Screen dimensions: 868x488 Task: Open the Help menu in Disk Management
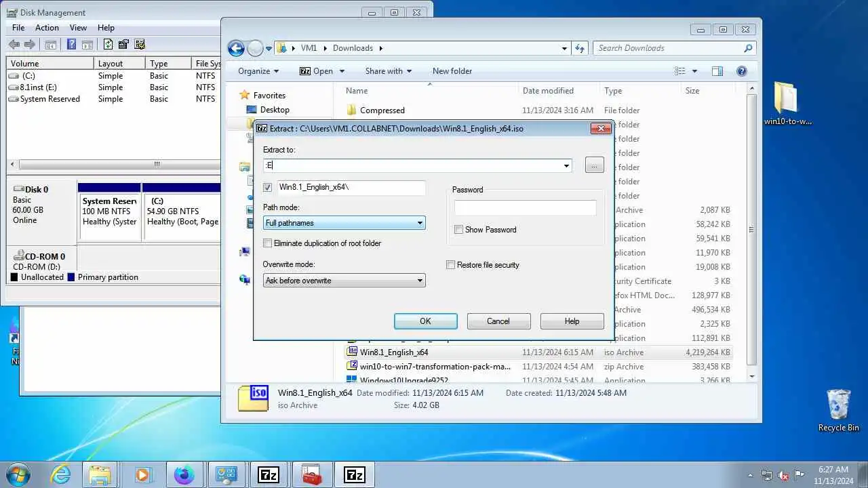(106, 28)
